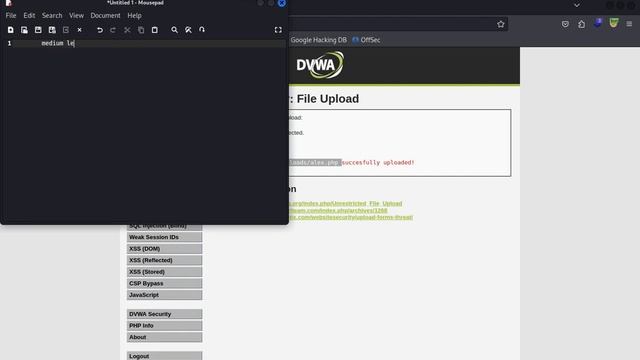Open the File menu in Mousepad
Image resolution: width=640 pixels, height=360 pixels.
(11, 16)
